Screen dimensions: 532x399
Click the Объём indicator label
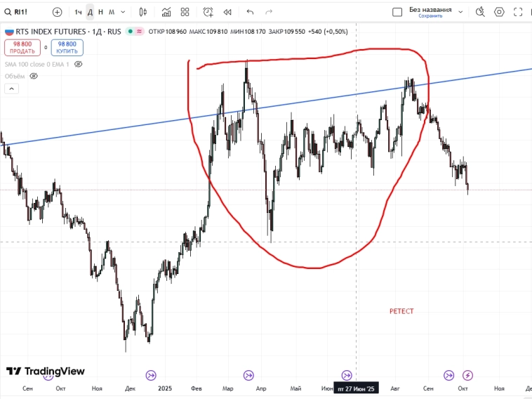tap(15, 76)
